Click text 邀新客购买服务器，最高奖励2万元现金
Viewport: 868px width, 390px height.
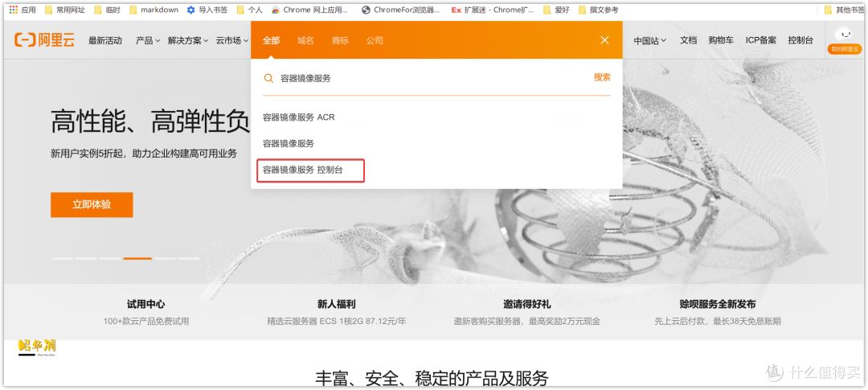[527, 322]
